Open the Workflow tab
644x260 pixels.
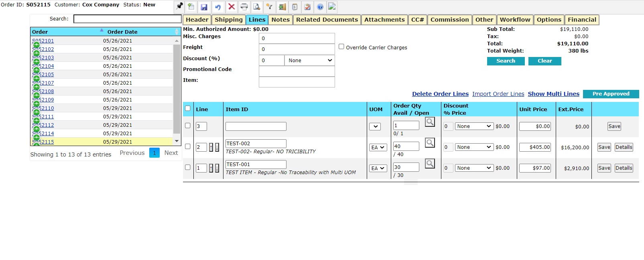click(515, 20)
